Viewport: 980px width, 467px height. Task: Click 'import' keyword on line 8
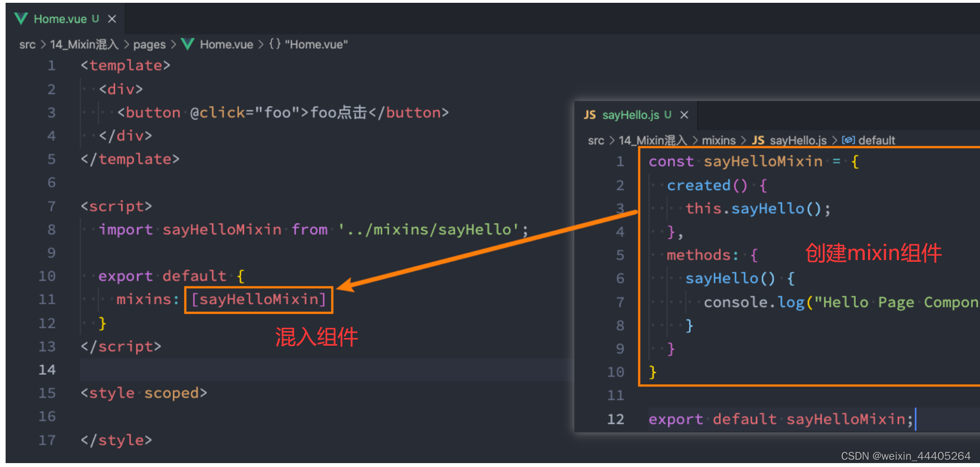point(125,230)
